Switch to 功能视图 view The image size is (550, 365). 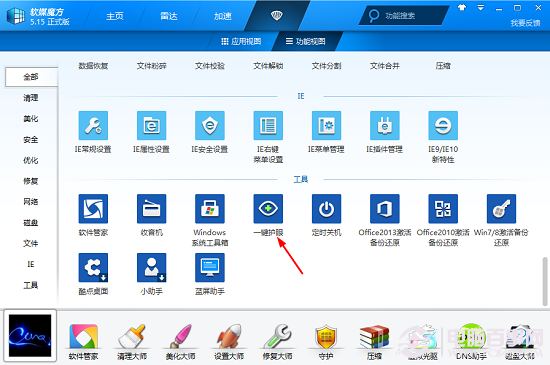click(x=306, y=41)
